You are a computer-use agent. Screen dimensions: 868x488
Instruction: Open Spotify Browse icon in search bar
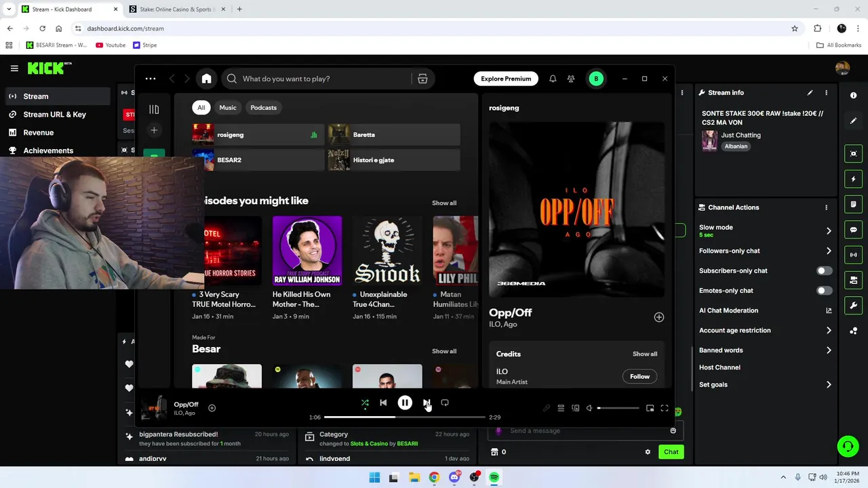[x=422, y=79]
